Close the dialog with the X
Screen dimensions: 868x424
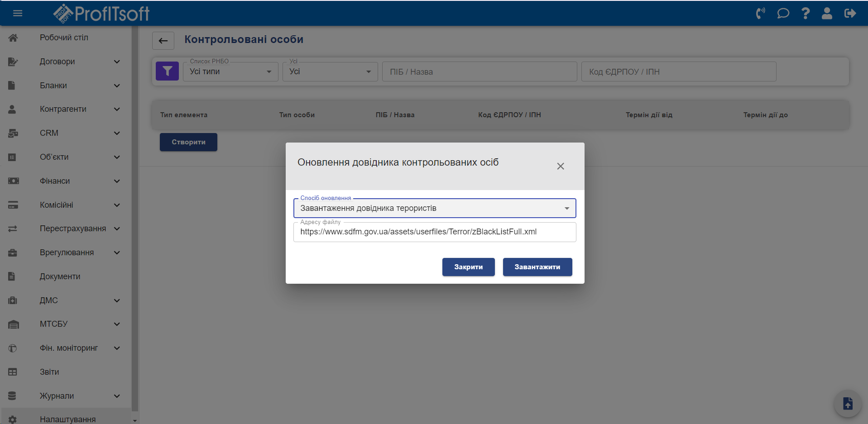[560, 166]
